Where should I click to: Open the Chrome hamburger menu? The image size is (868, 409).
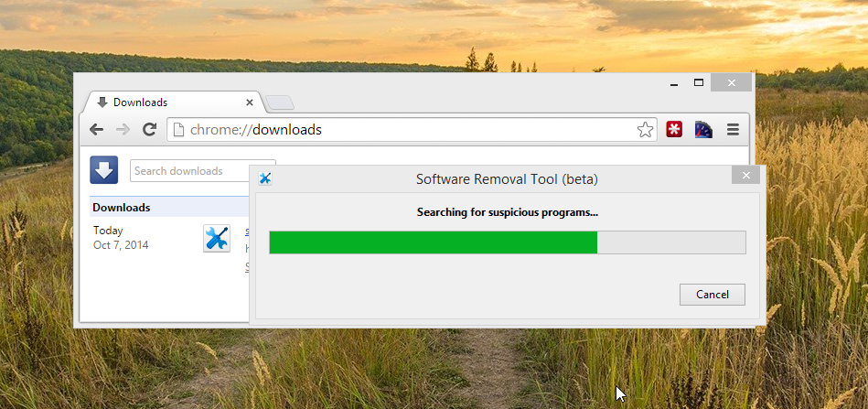(733, 129)
